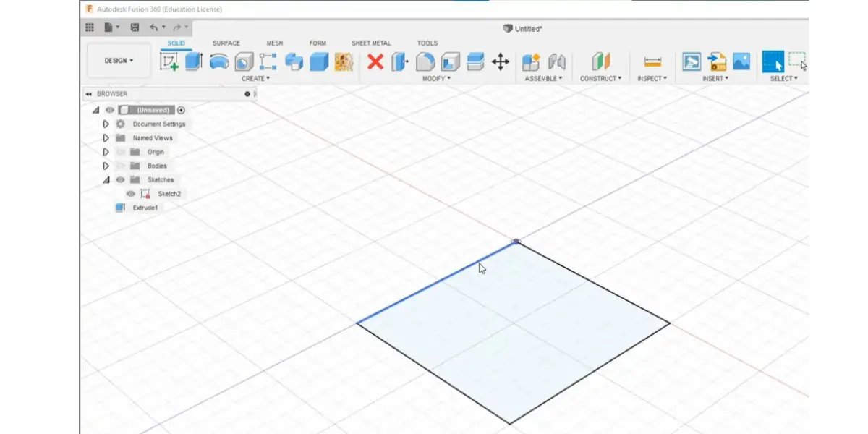The height and width of the screenshot is (434, 868).
Task: Click the File document icon
Action: [109, 27]
